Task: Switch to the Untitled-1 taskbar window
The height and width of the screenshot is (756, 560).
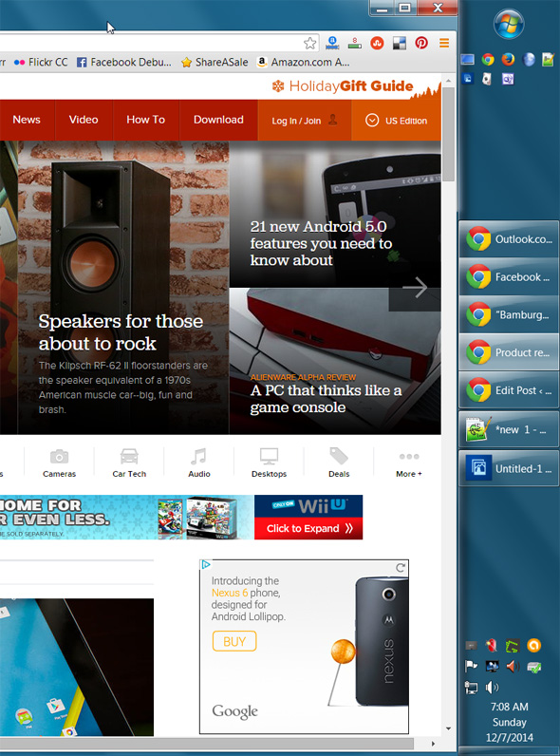Action: click(x=509, y=468)
